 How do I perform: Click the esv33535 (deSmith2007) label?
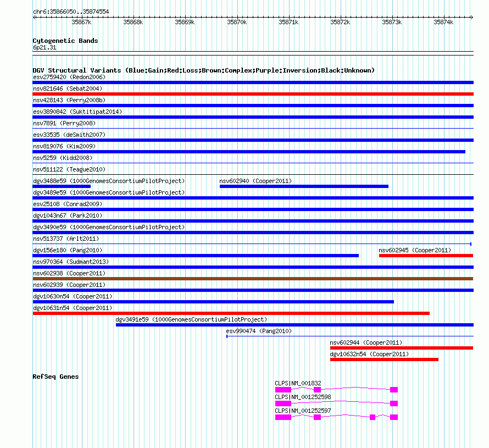click(x=69, y=135)
